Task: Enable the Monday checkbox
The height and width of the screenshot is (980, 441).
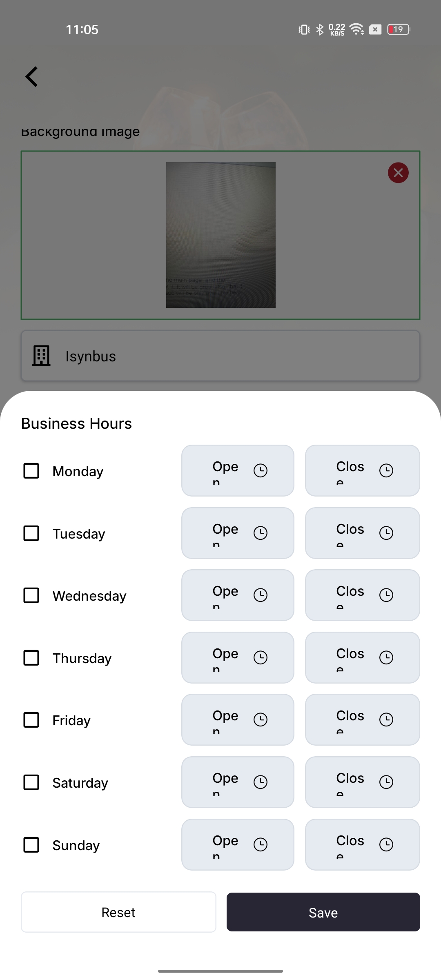Action: 31,471
